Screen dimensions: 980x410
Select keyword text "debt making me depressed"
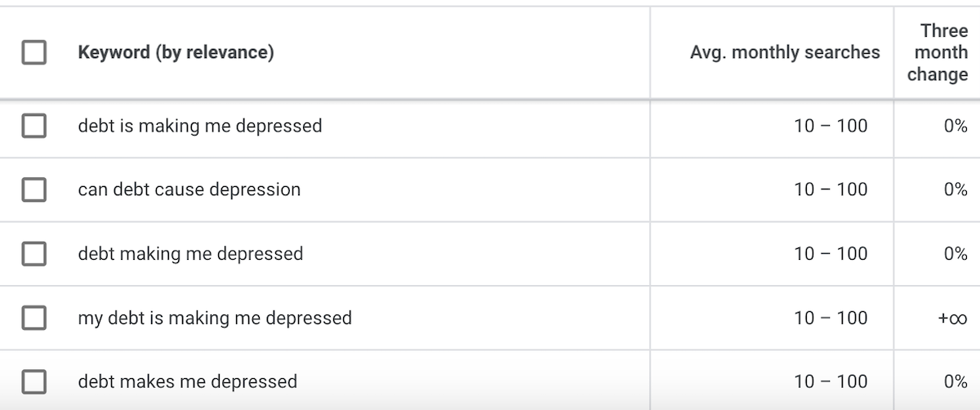pyautogui.click(x=190, y=254)
